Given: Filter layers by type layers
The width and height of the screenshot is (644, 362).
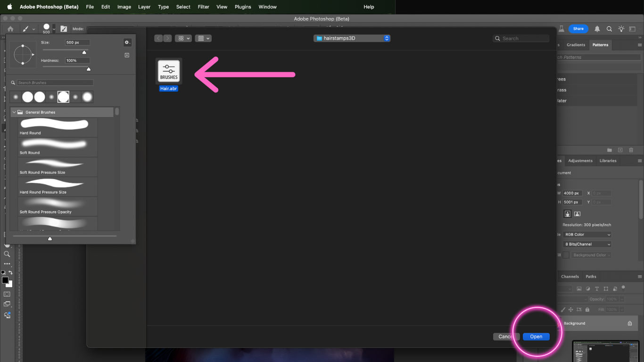Looking at the screenshot, I should (x=597, y=288).
